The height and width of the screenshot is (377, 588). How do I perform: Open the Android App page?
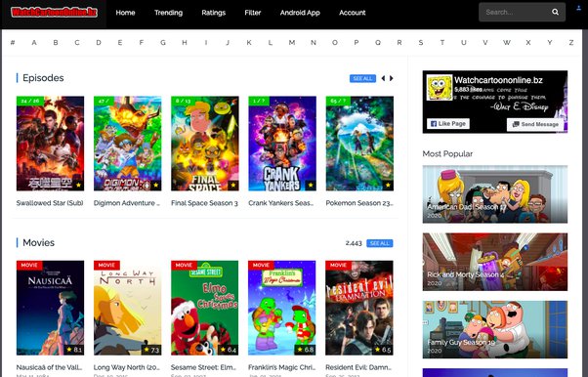pyautogui.click(x=300, y=13)
